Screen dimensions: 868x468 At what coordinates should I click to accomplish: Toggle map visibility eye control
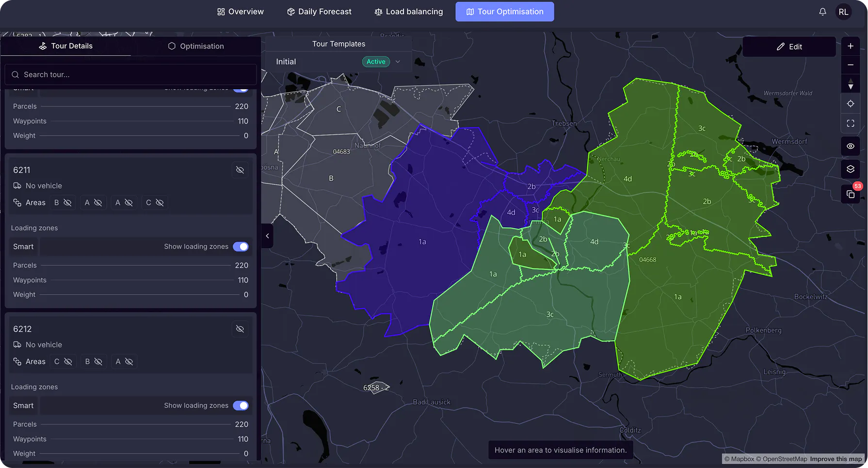click(x=851, y=146)
